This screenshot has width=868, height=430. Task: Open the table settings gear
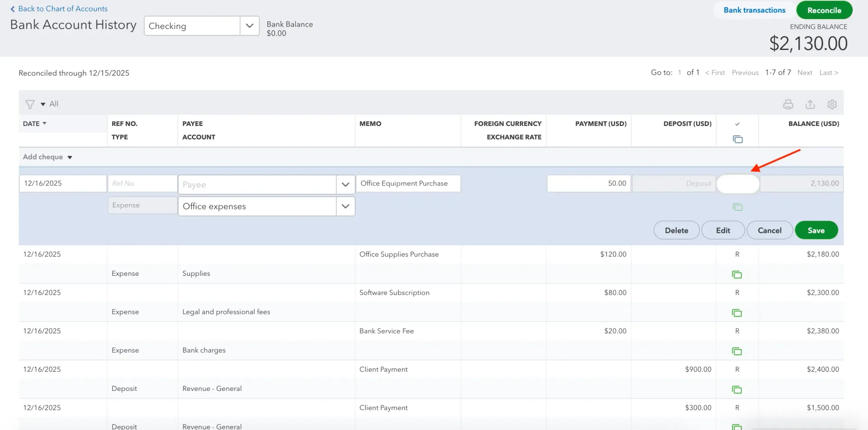pyautogui.click(x=832, y=104)
